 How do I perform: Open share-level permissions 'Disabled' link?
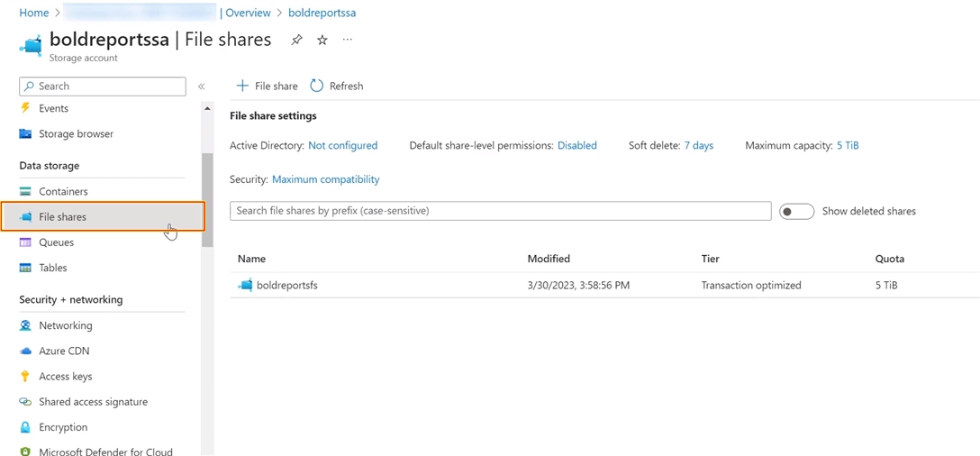click(x=576, y=145)
